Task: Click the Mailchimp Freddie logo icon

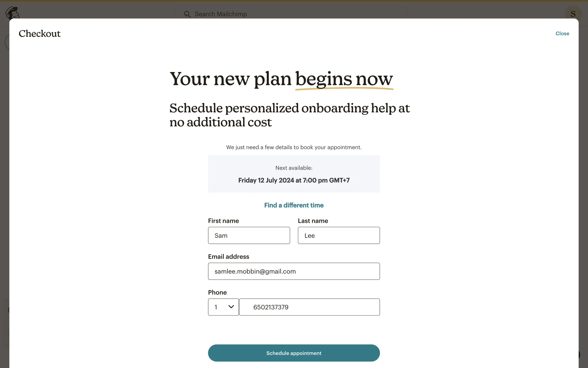Action: point(12,13)
